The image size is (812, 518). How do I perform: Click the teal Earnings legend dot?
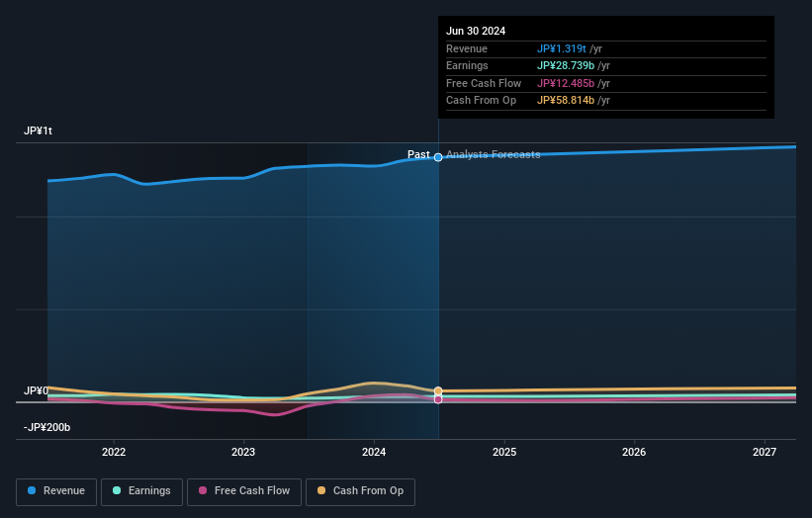tap(117, 490)
